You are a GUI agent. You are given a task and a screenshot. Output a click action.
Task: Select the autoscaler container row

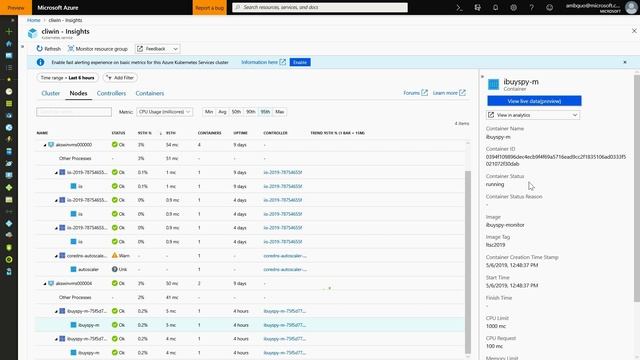pyautogui.click(x=250, y=269)
